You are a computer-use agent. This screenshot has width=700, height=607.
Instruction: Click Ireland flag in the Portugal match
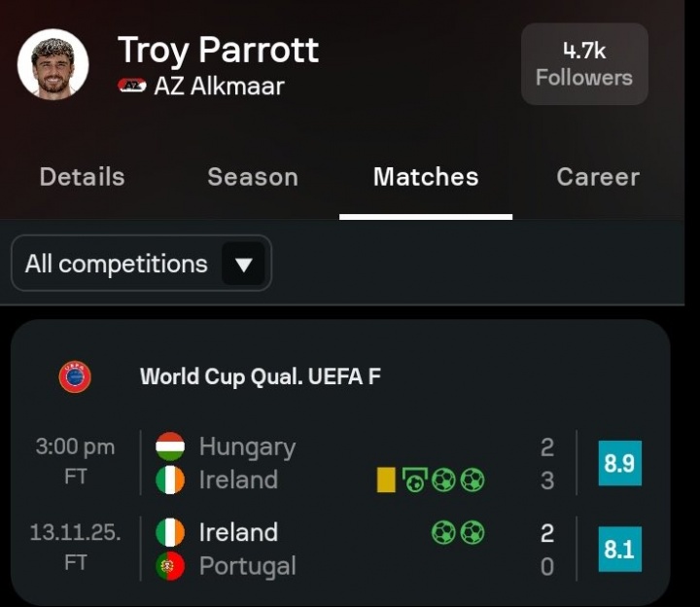pos(170,532)
